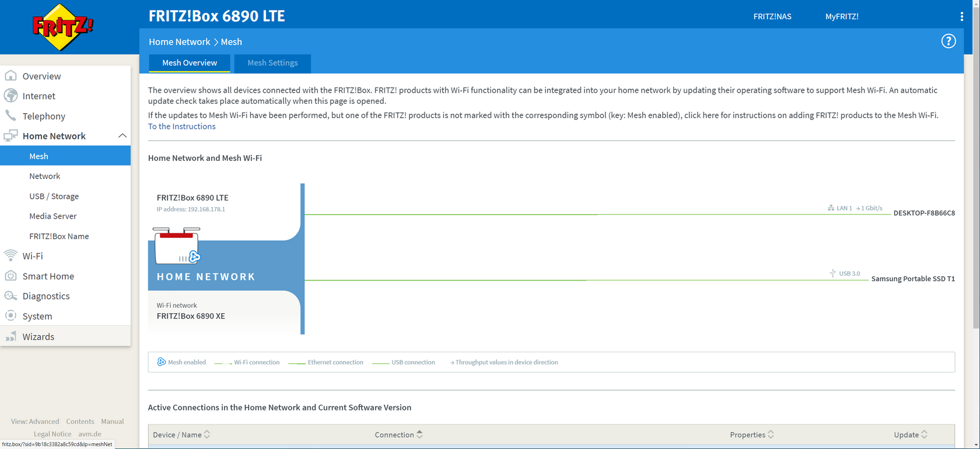Click the System icon in sidebar
The height and width of the screenshot is (449, 980).
pyautogui.click(x=10, y=315)
